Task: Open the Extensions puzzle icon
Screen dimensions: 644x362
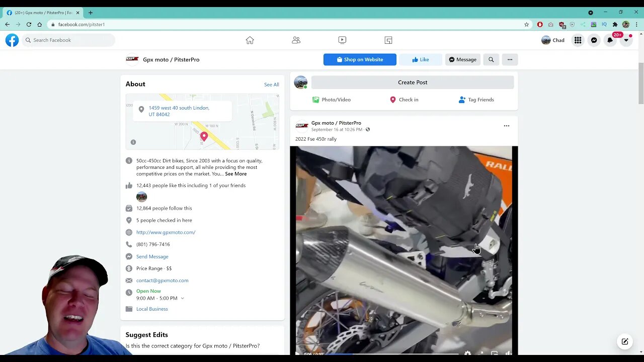Action: 615,24
